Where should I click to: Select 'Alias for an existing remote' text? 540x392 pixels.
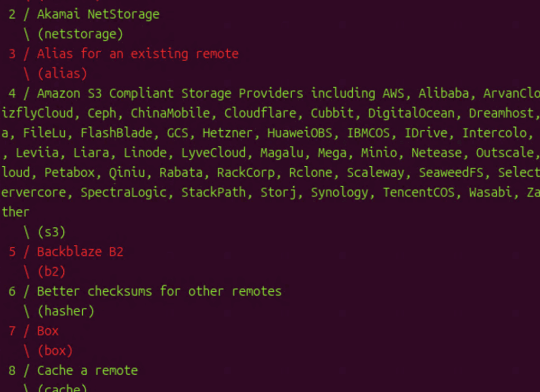click(137, 54)
